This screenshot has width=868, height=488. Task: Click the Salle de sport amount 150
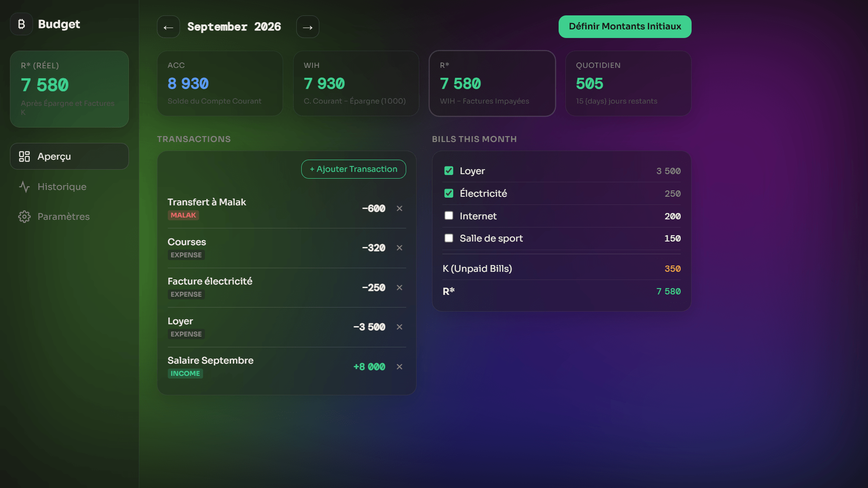click(x=673, y=238)
